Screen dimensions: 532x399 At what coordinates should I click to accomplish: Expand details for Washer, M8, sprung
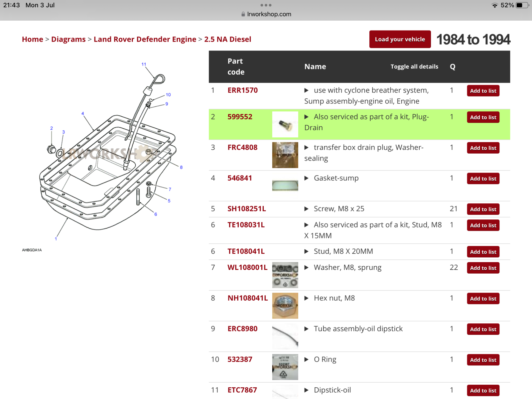coord(307,268)
